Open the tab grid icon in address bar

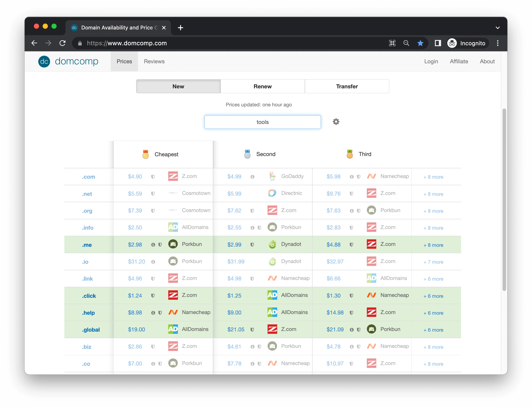(392, 43)
